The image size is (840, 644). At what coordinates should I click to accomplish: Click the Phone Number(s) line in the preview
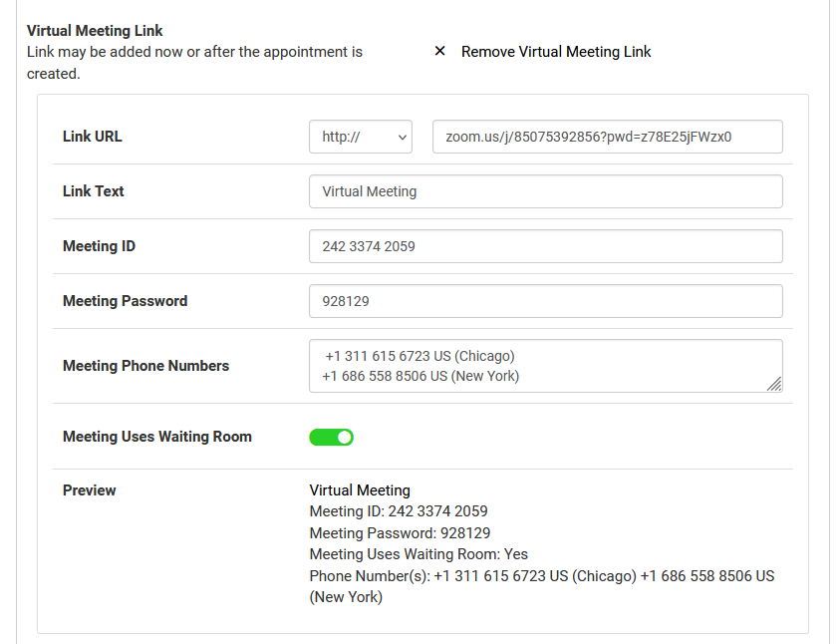(x=541, y=576)
